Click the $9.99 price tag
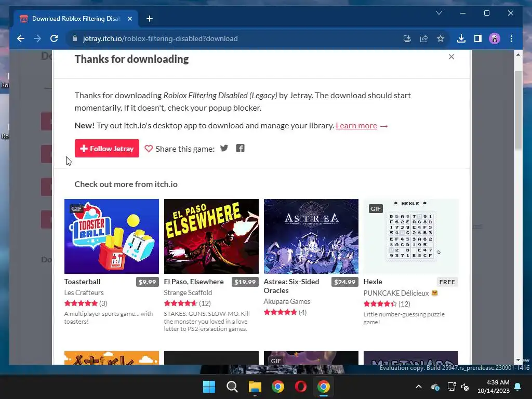Viewport: 532px width, 399px height. click(x=147, y=282)
